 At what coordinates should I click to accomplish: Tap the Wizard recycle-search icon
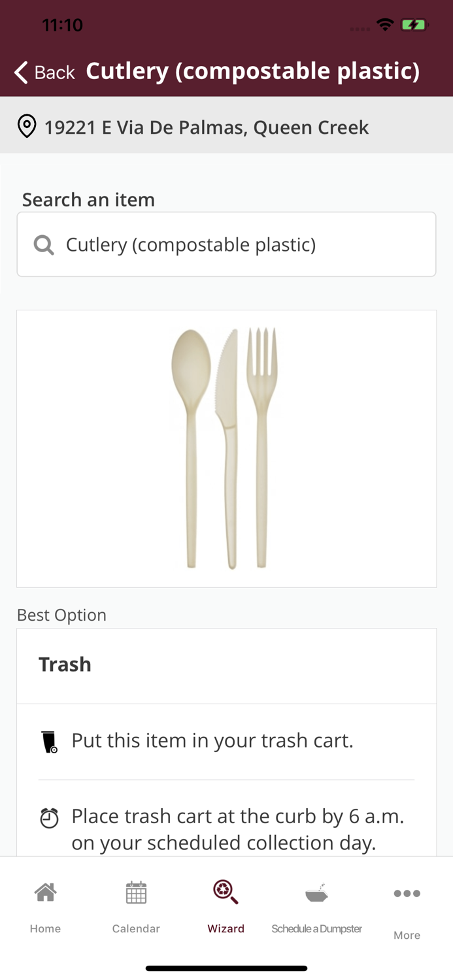click(226, 892)
